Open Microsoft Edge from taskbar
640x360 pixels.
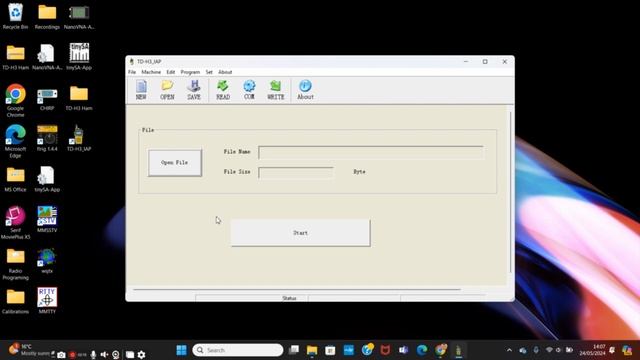tap(422, 350)
